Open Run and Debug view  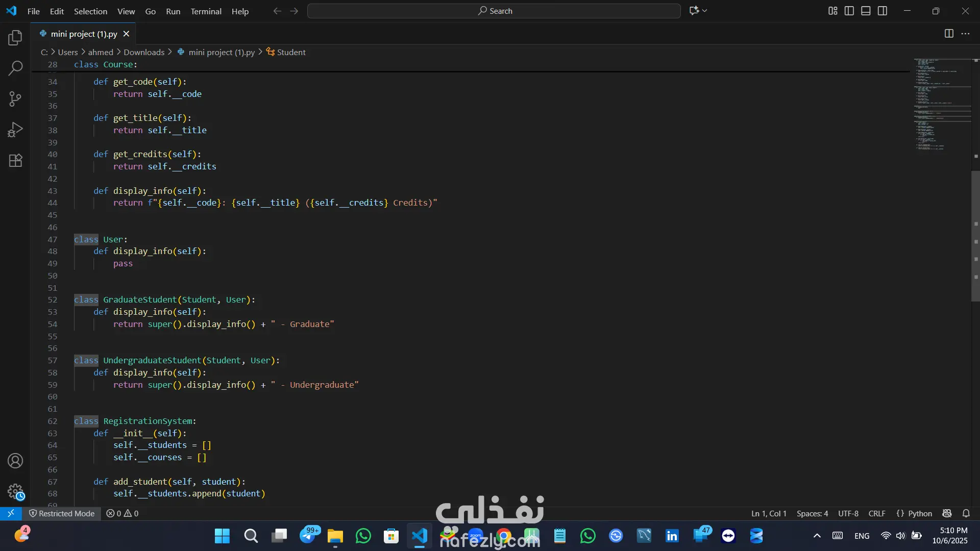click(x=15, y=130)
